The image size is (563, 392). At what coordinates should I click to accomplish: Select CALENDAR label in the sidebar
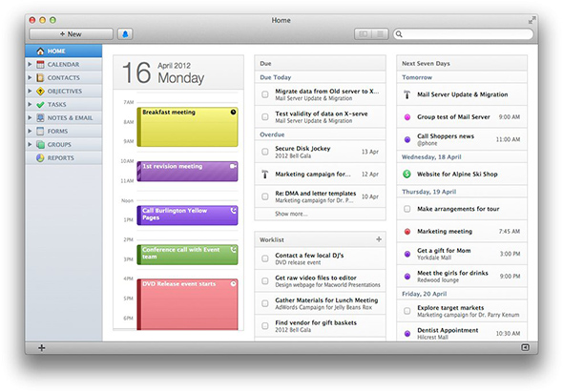coord(63,65)
